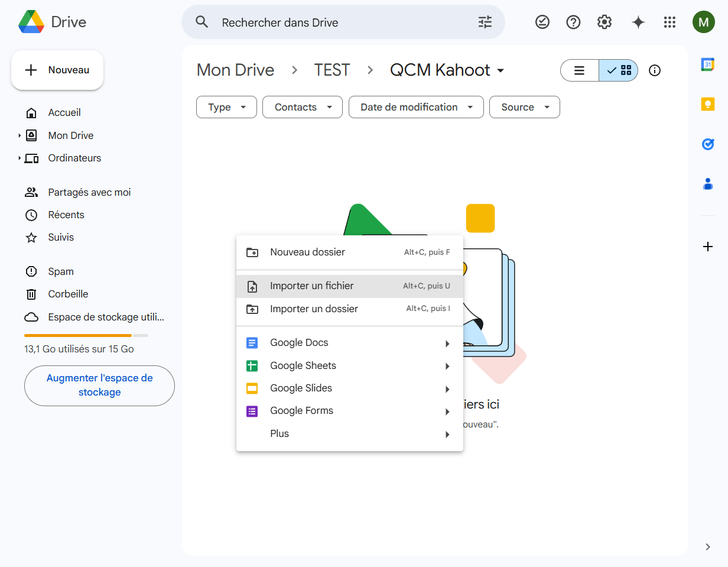Click 13,1 Go utilisés sur 15 Go
The height and width of the screenshot is (567, 728).
[79, 349]
